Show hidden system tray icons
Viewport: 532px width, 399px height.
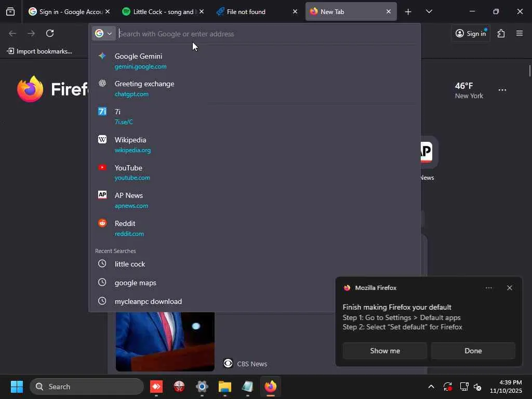tap(431, 387)
